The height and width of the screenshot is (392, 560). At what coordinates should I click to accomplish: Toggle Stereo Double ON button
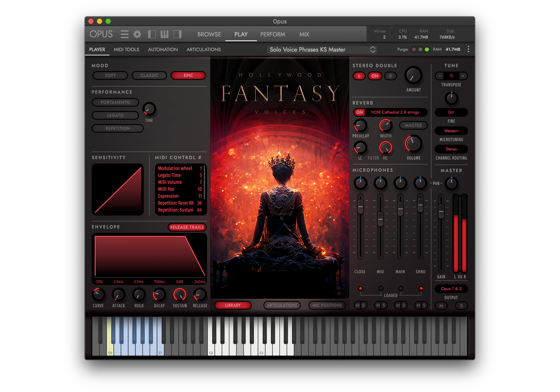point(375,76)
